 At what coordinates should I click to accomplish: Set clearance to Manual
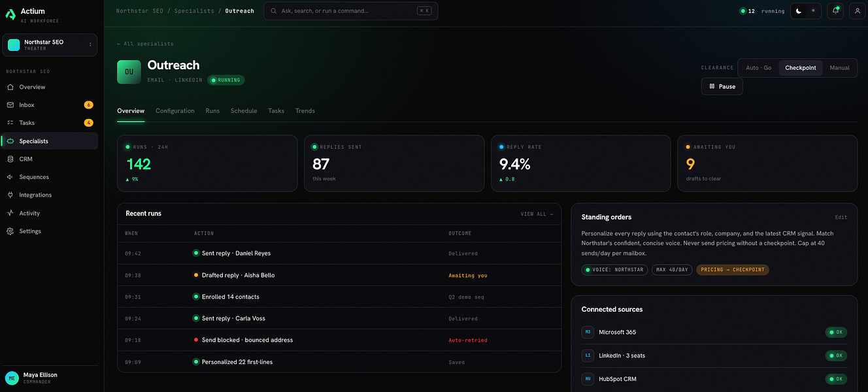[840, 68]
